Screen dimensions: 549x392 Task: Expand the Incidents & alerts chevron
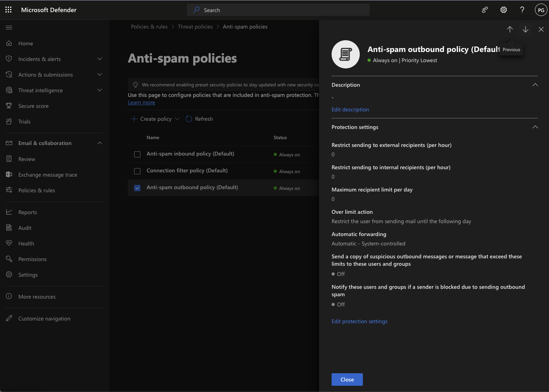pos(100,59)
